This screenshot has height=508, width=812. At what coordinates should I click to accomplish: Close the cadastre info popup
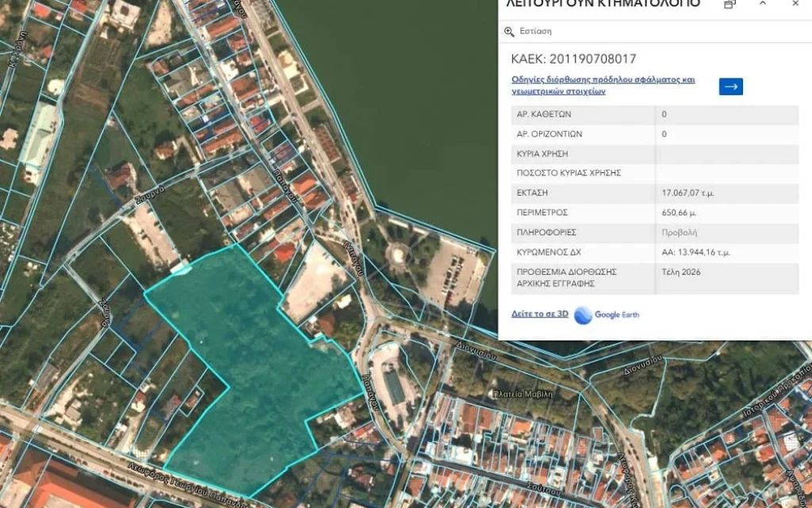(x=795, y=4)
